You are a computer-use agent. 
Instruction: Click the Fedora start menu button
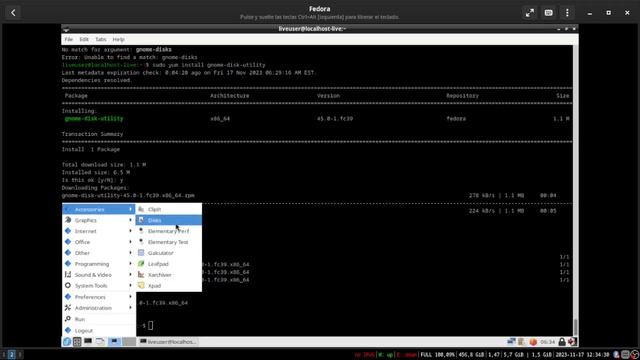point(67,342)
